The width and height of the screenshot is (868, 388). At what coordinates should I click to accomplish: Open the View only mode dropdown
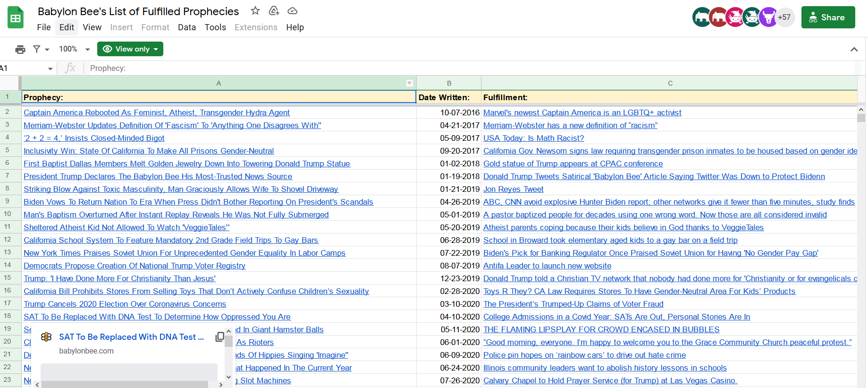[x=130, y=49]
